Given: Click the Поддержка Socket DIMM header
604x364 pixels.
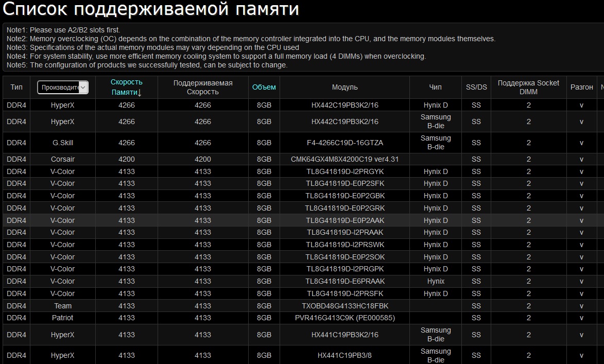Looking at the screenshot, I should tap(528, 88).
